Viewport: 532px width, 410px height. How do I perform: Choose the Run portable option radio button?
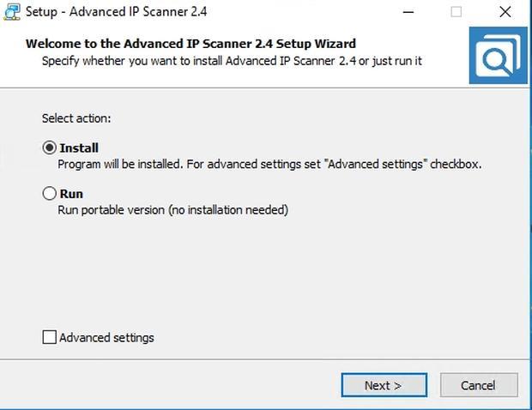[x=50, y=193]
